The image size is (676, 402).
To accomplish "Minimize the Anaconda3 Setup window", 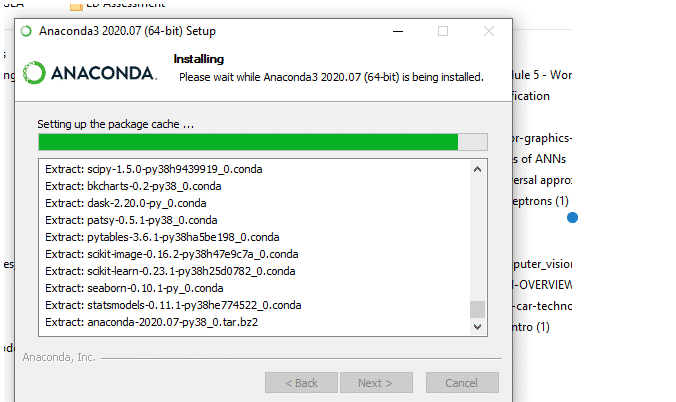I will (x=398, y=31).
